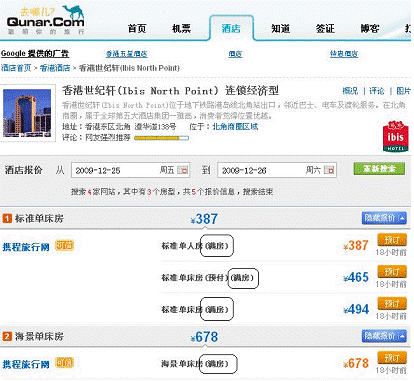The width and height of the screenshot is (414, 381).
Task: Click the orange number 2 room badge
Action: pyautogui.click(x=7, y=336)
